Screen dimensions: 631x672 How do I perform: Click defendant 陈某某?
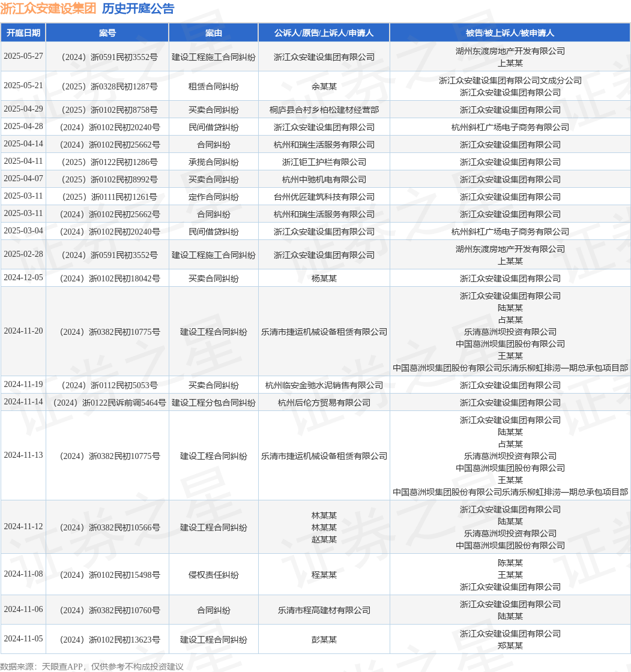(x=510, y=563)
